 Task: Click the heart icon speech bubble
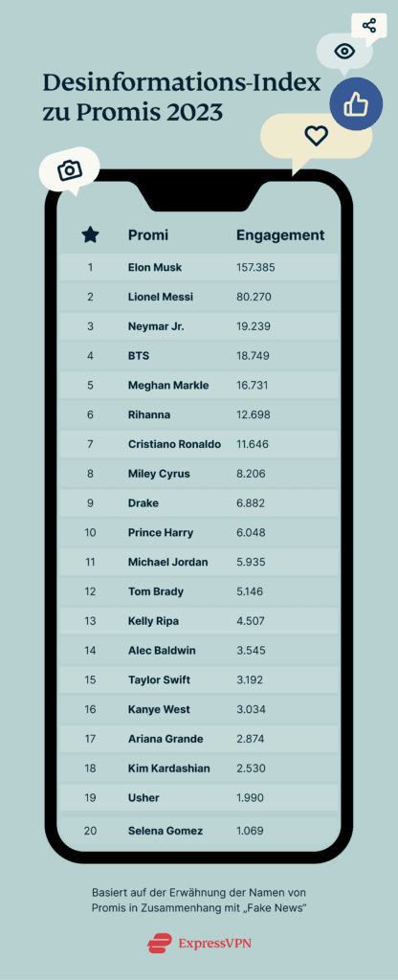tap(316, 135)
